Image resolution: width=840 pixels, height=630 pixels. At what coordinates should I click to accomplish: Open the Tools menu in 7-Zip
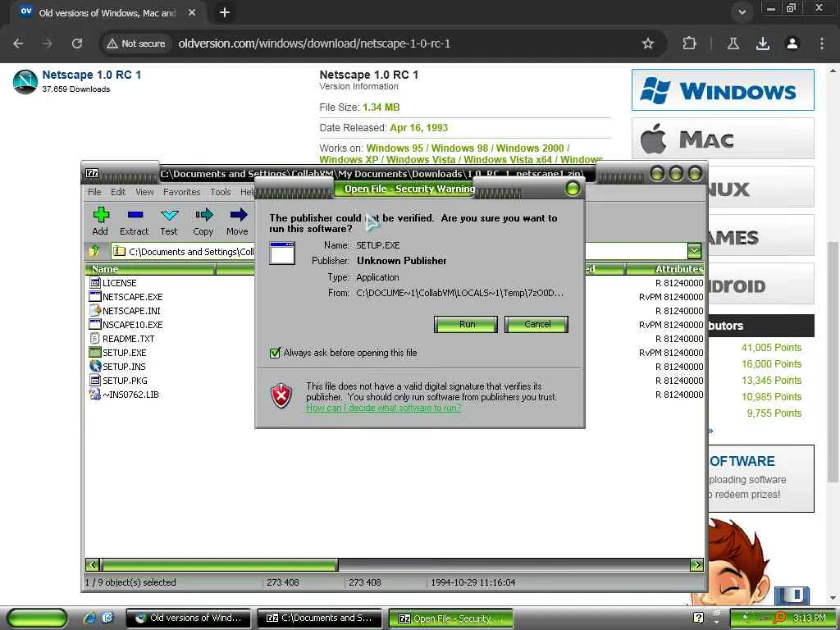tap(220, 192)
